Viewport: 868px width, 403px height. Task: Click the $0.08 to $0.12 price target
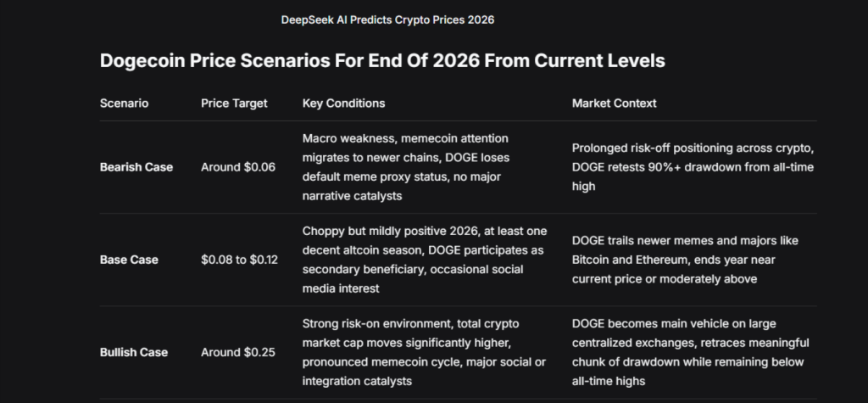(239, 259)
